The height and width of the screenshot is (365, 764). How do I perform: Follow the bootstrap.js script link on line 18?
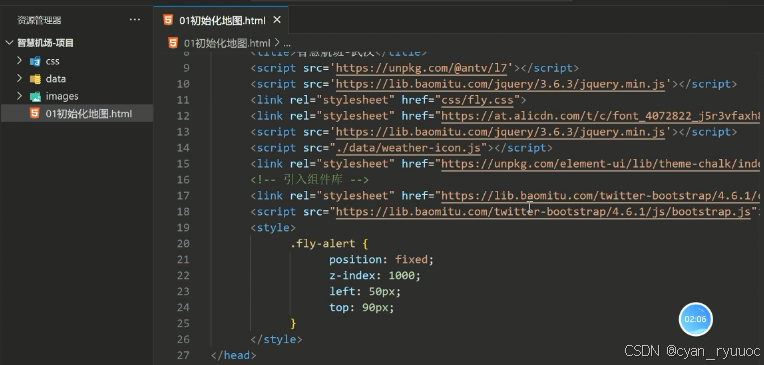click(543, 212)
